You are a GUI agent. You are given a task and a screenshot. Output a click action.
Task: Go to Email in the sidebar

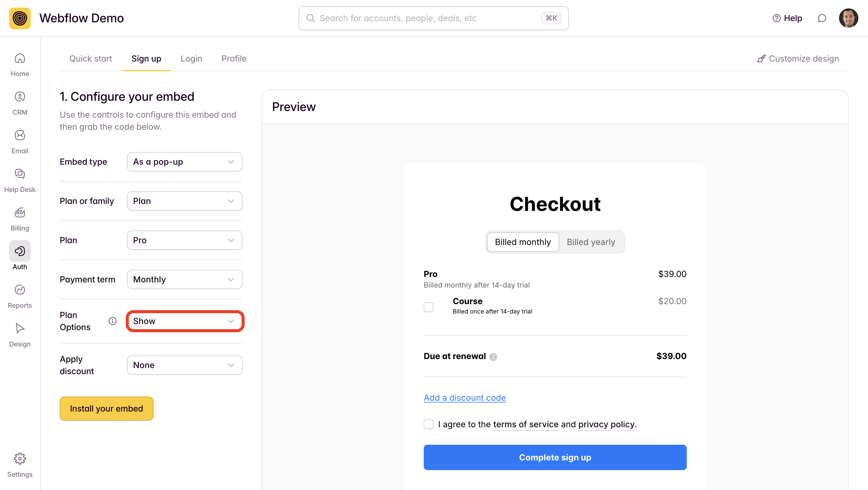(x=20, y=142)
